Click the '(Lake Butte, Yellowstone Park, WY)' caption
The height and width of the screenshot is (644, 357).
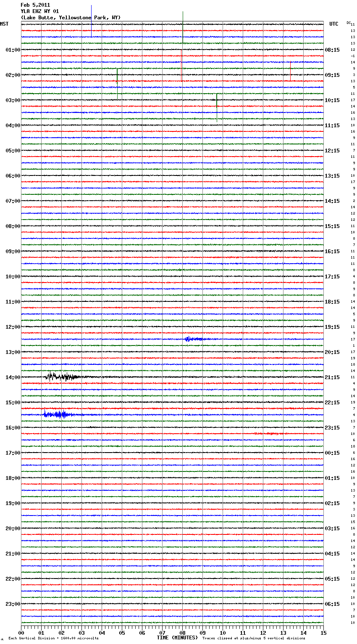(71, 18)
